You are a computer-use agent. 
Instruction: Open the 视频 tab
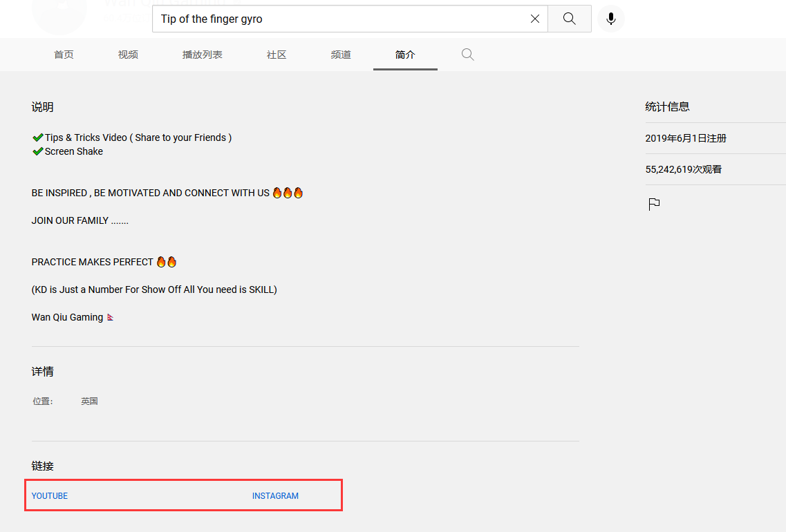128,55
